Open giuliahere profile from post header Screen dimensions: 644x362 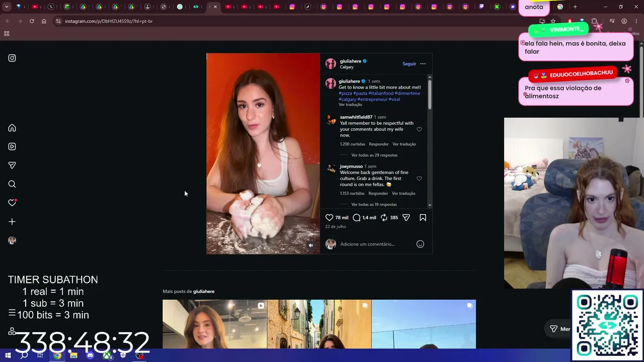click(x=350, y=61)
